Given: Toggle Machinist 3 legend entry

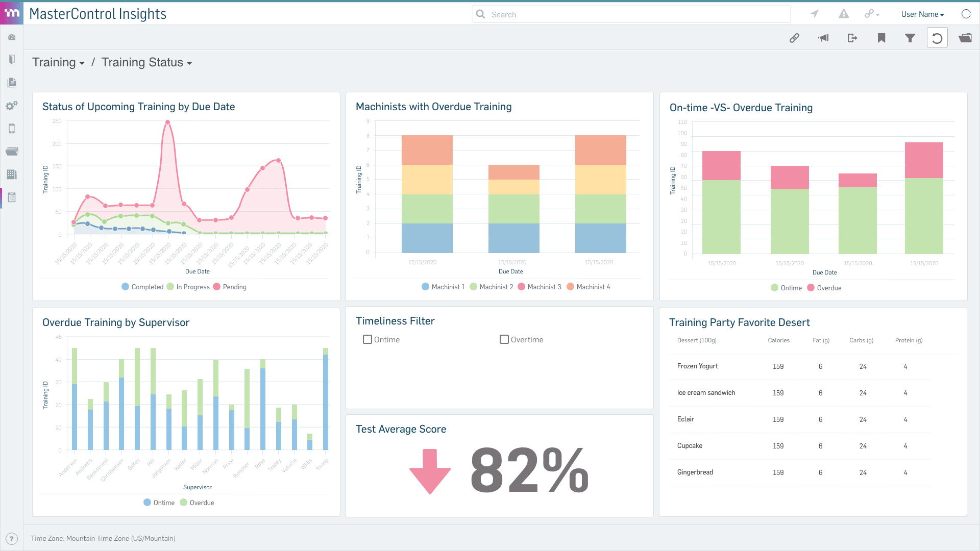Looking at the screenshot, I should coord(539,287).
